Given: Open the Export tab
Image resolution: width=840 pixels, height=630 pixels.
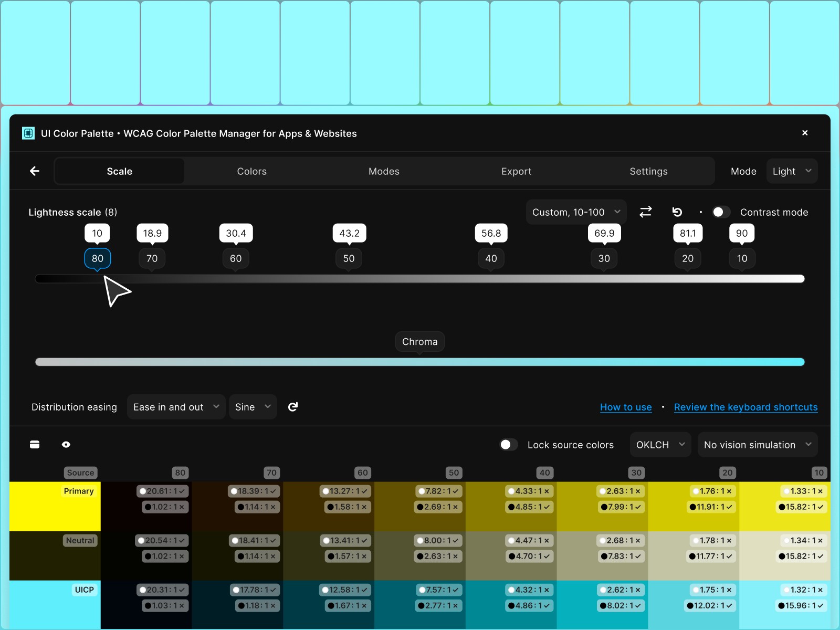Looking at the screenshot, I should pos(516,171).
